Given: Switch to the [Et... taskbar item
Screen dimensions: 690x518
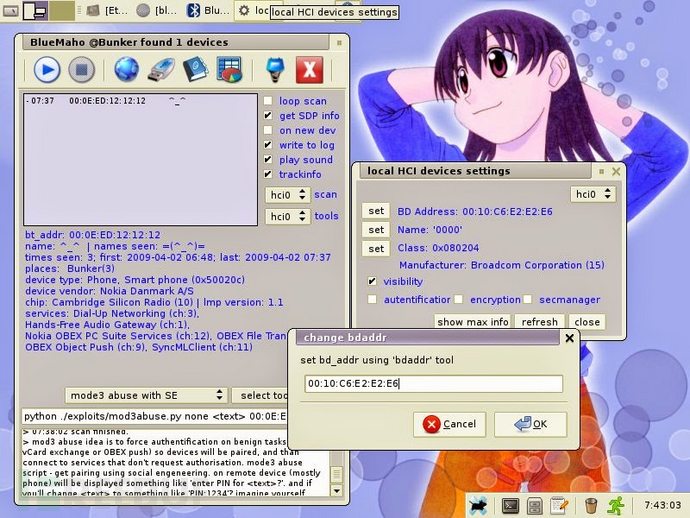Looking at the screenshot, I should pos(108,11).
